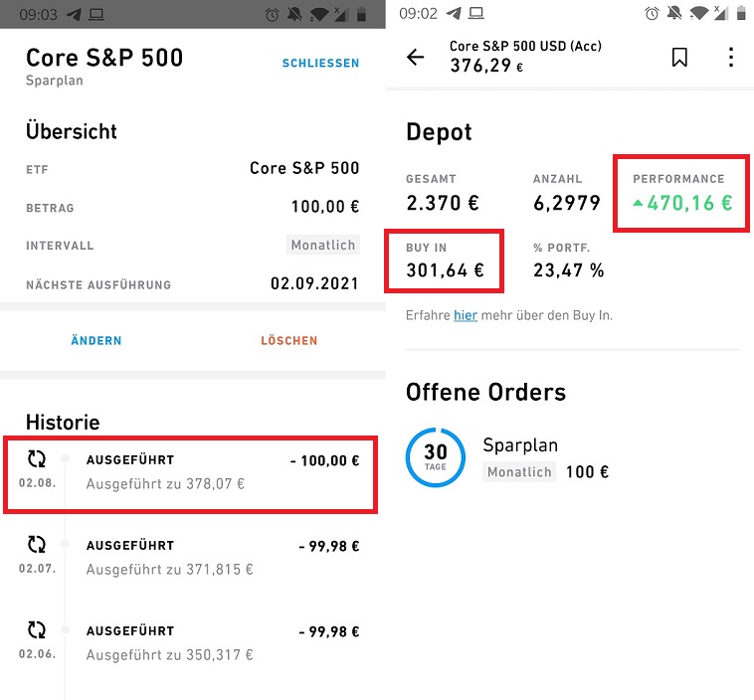Tap the Telegram status icon in the right phone status bar

coord(453,14)
